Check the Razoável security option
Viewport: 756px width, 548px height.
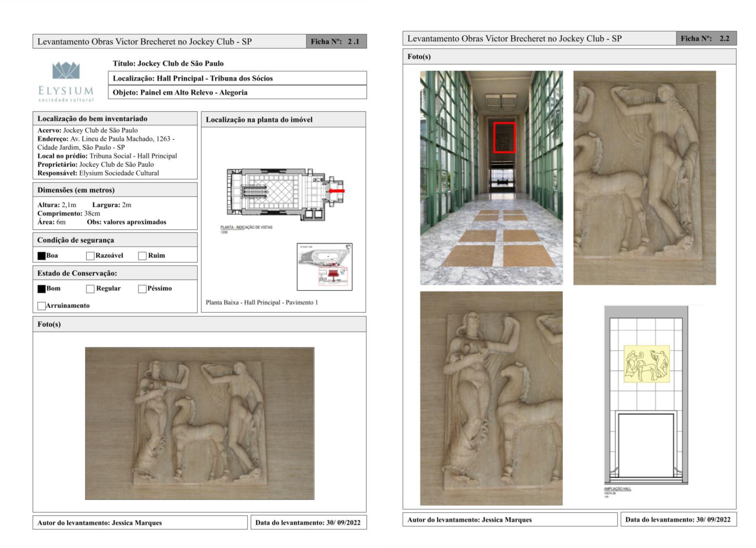coord(90,256)
